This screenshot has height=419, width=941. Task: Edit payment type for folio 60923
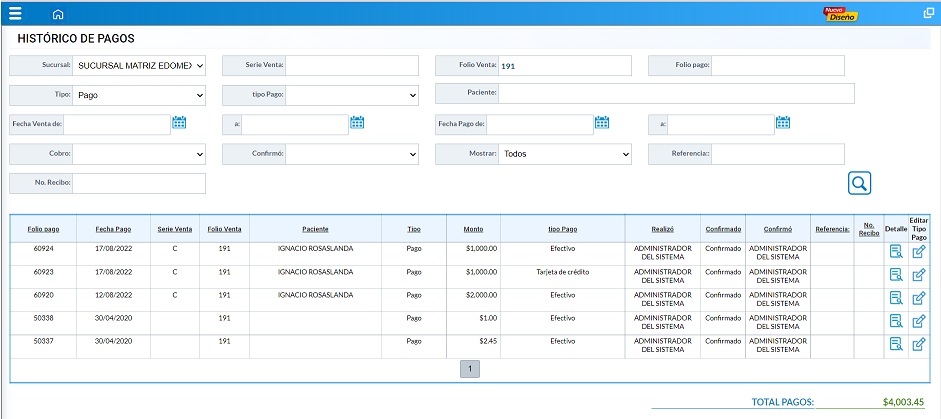919,275
